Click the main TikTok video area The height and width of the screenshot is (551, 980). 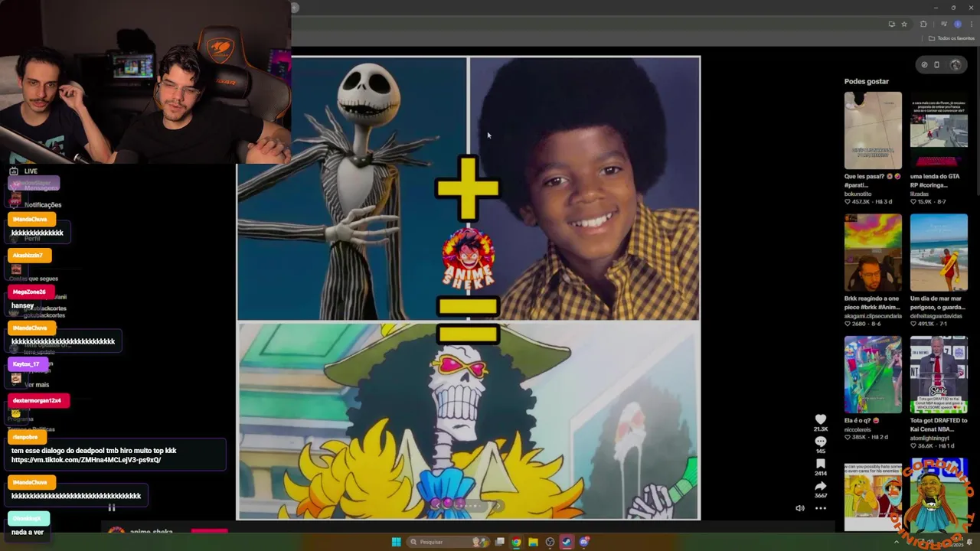tap(469, 289)
